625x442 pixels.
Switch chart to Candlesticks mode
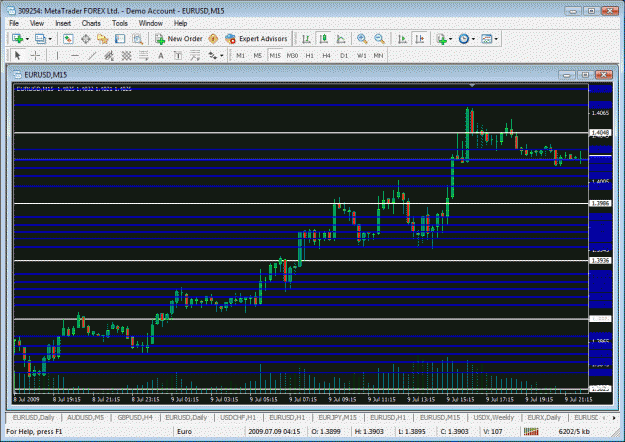point(324,39)
